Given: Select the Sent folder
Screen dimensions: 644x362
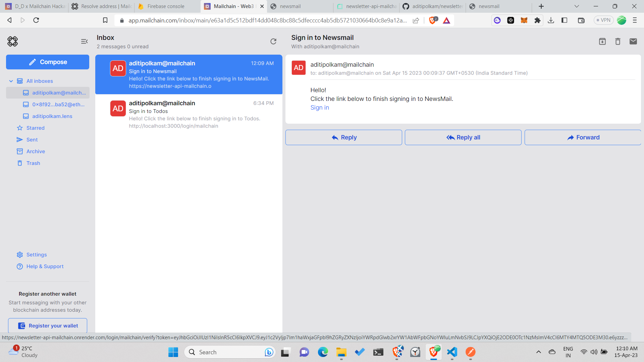Looking at the screenshot, I should [32, 140].
